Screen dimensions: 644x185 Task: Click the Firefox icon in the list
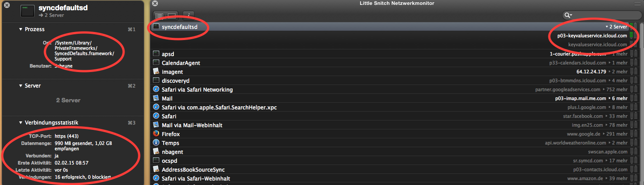(x=156, y=134)
